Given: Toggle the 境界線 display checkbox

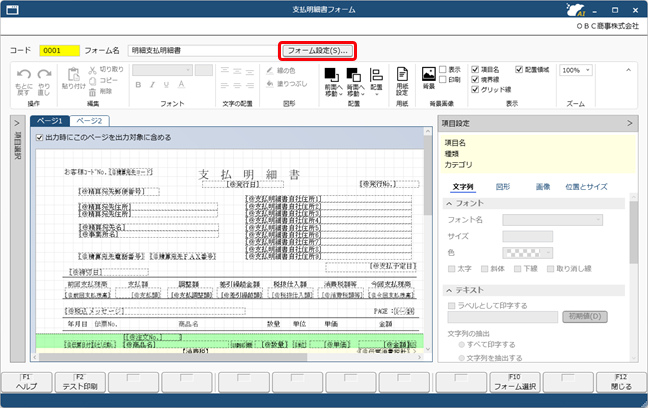Looking at the screenshot, I should point(475,79).
